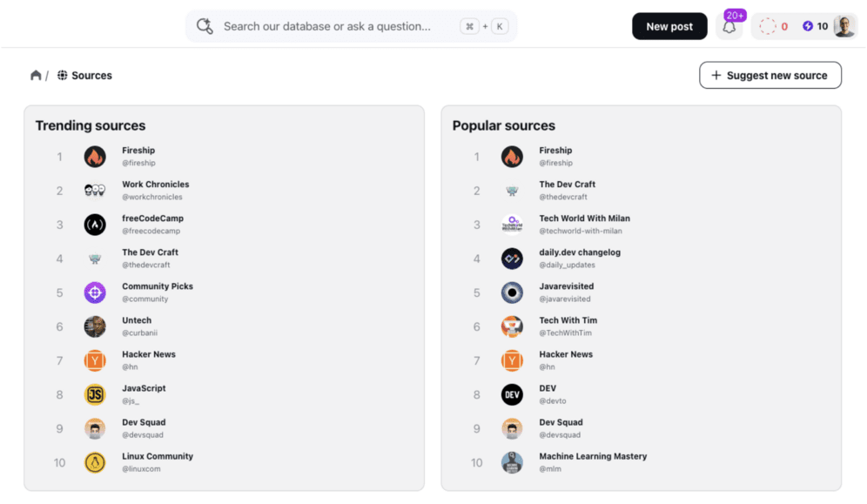
Task: Select the Community Picks purple icon
Action: (x=95, y=292)
